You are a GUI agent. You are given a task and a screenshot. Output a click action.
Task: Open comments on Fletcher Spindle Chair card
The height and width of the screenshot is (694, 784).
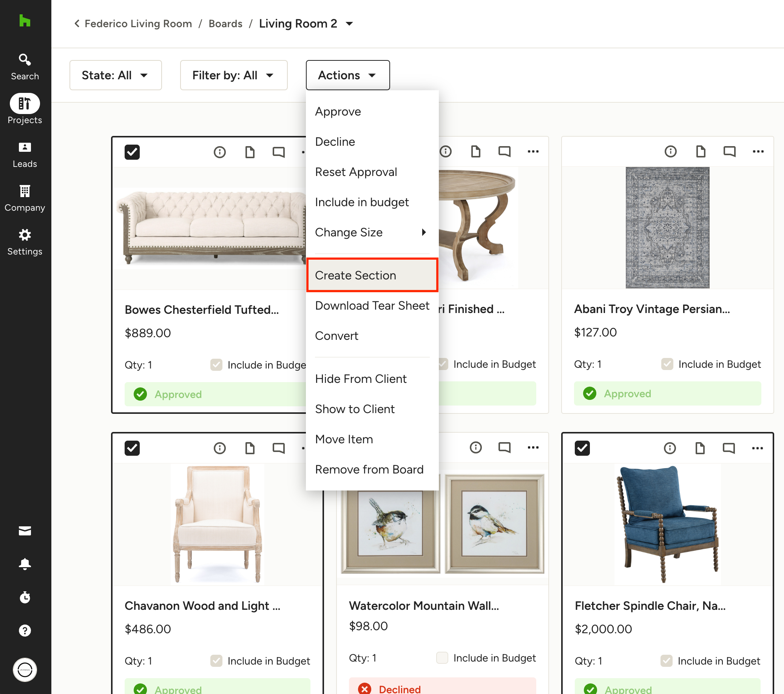click(728, 447)
